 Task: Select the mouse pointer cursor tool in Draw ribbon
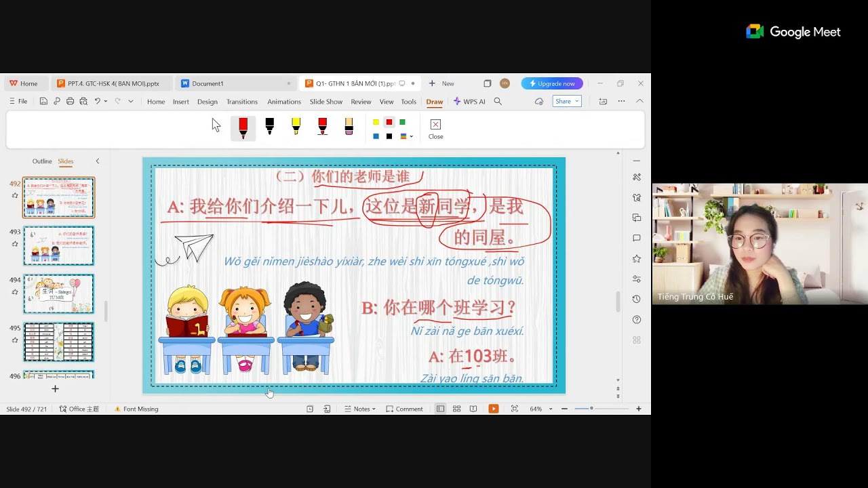pos(216,125)
